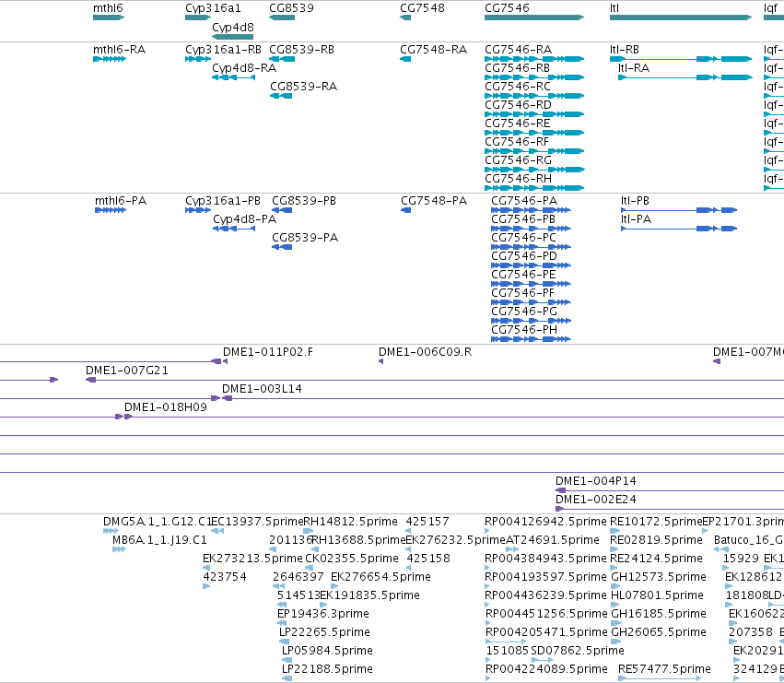Viewport: 784px width, 683px height.
Task: Select EST AT24691.5prime
Action: point(512,549)
